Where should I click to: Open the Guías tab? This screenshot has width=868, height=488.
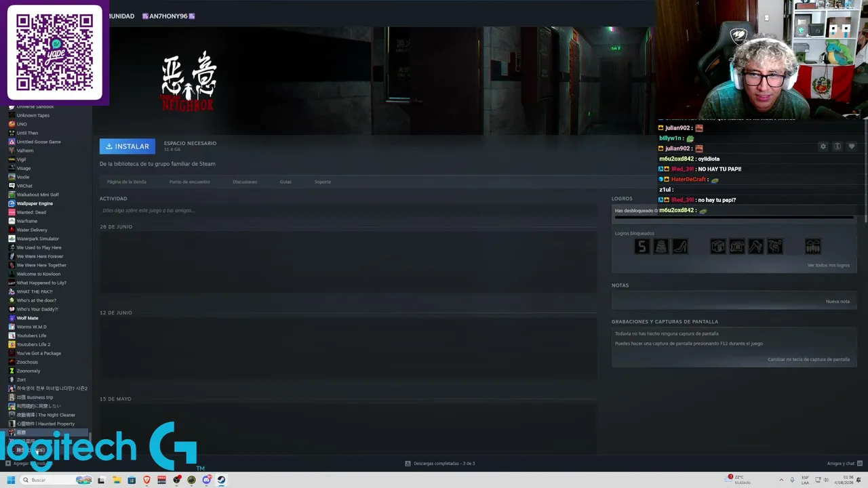pos(285,182)
